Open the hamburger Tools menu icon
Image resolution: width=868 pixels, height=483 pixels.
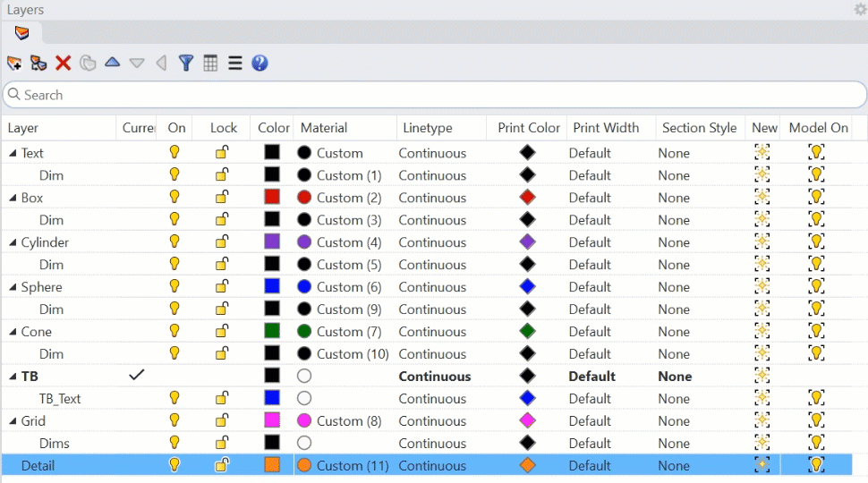point(234,63)
